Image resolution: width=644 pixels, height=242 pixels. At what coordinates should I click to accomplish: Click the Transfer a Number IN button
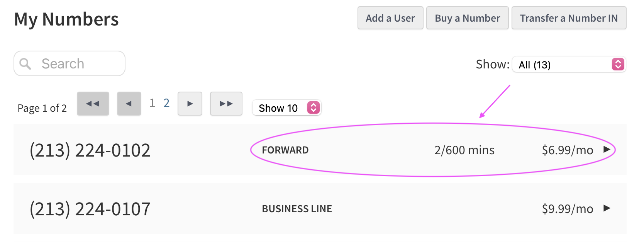click(x=569, y=18)
